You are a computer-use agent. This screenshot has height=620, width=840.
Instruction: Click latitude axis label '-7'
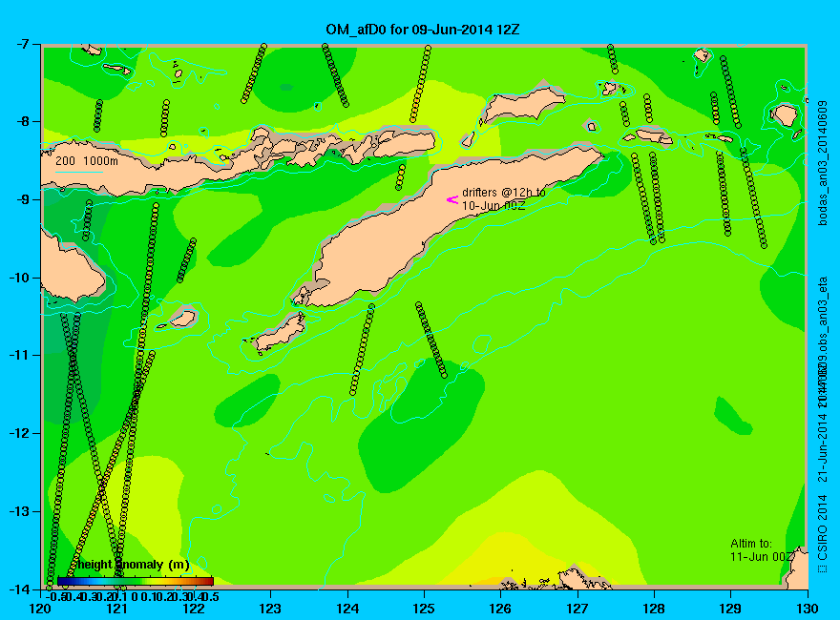coord(21,44)
